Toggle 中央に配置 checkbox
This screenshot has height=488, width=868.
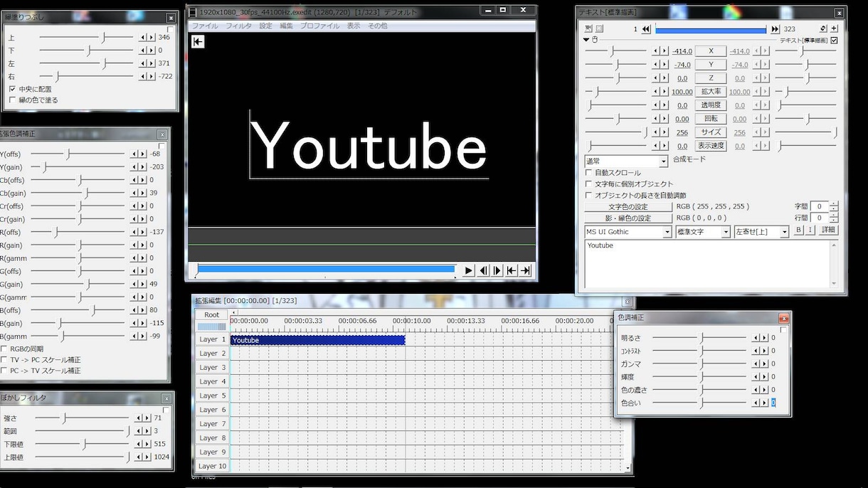coord(12,89)
